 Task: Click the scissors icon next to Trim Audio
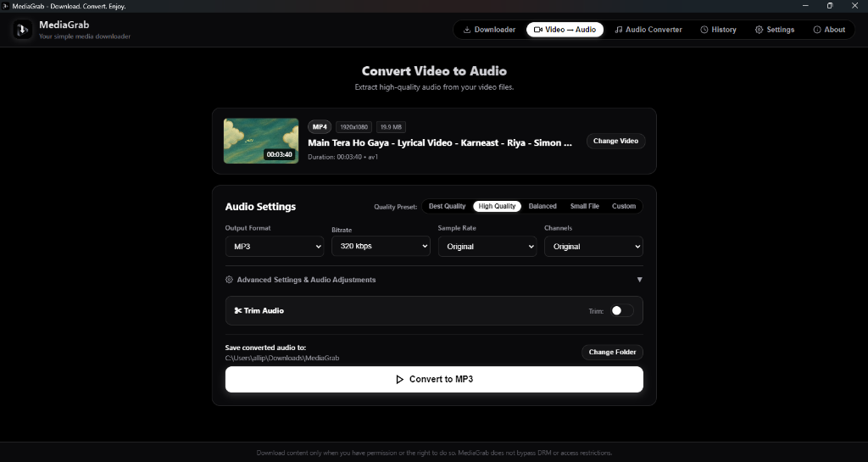[x=238, y=311]
